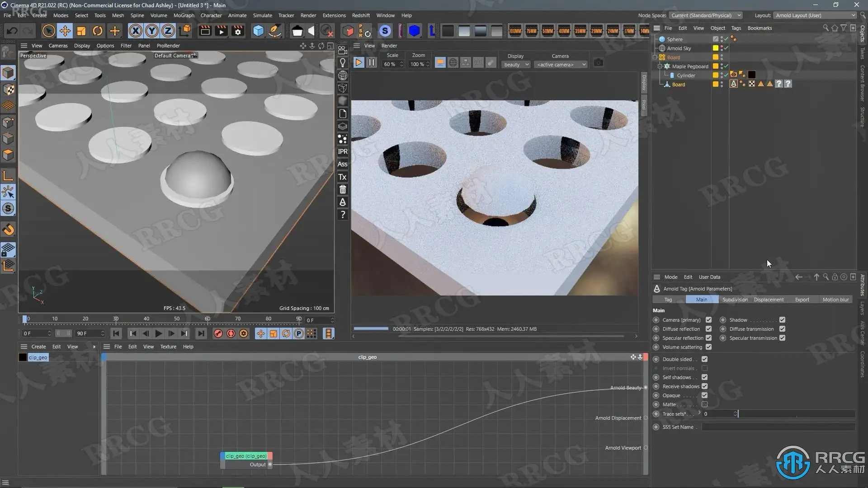Disable the Double sided checkbox

[704, 359]
